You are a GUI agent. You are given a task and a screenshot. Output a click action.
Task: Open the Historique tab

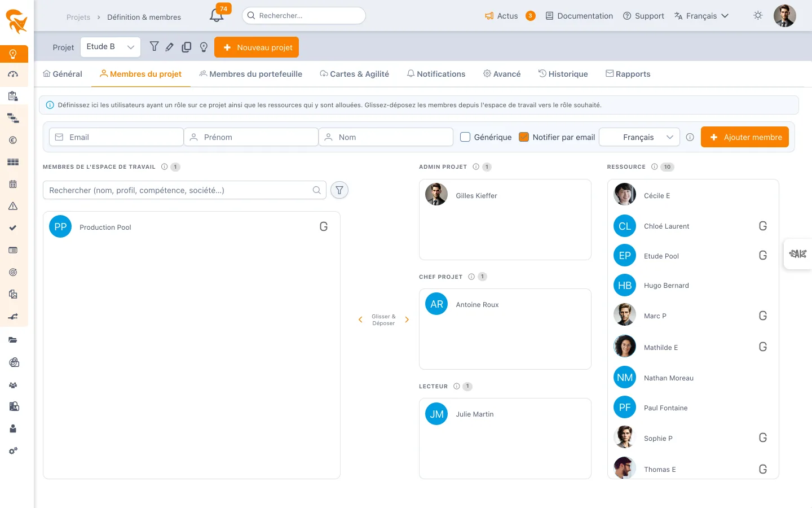(x=563, y=74)
